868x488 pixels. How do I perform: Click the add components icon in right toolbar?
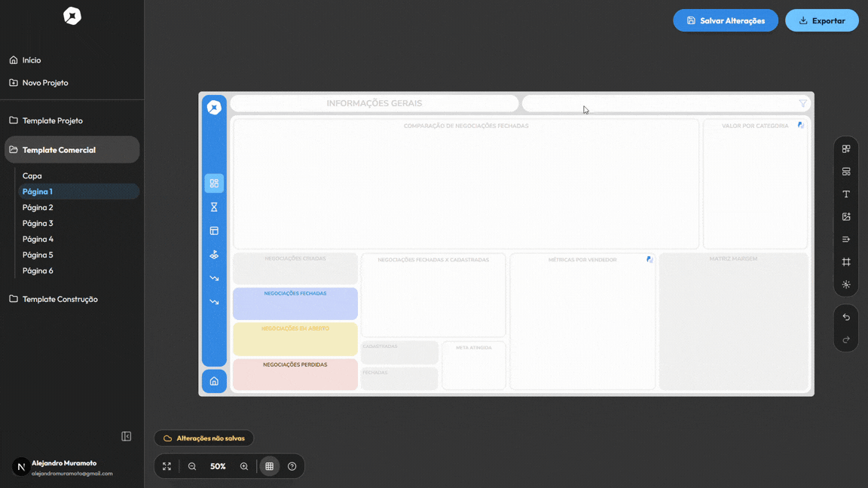846,149
